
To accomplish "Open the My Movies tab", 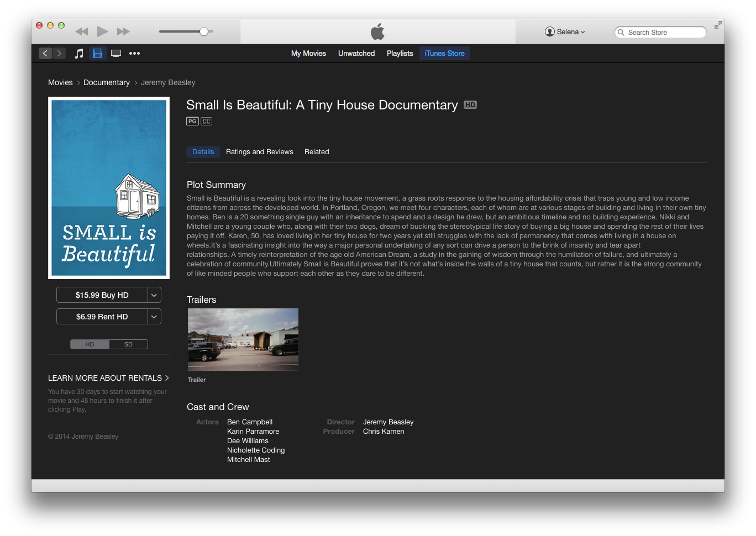I will [308, 54].
